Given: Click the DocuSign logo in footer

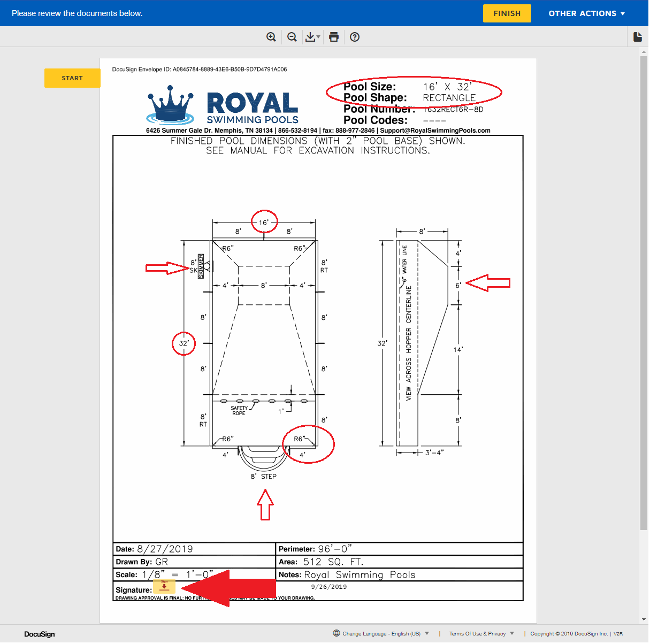Looking at the screenshot, I should click(x=39, y=634).
